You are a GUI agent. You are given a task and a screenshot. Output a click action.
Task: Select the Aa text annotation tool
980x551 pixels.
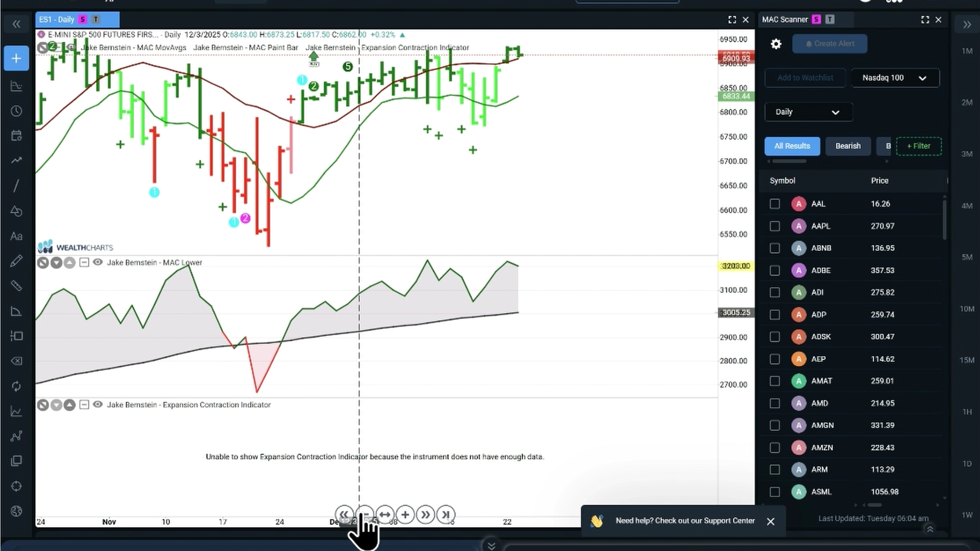(x=16, y=236)
